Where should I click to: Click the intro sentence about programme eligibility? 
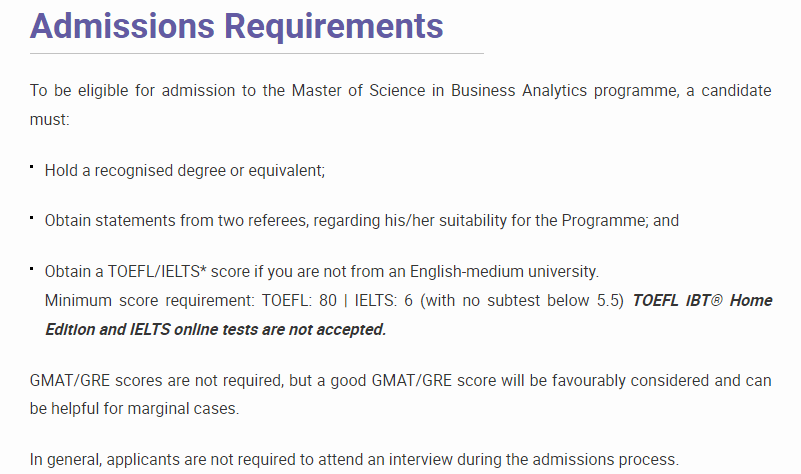click(x=400, y=105)
